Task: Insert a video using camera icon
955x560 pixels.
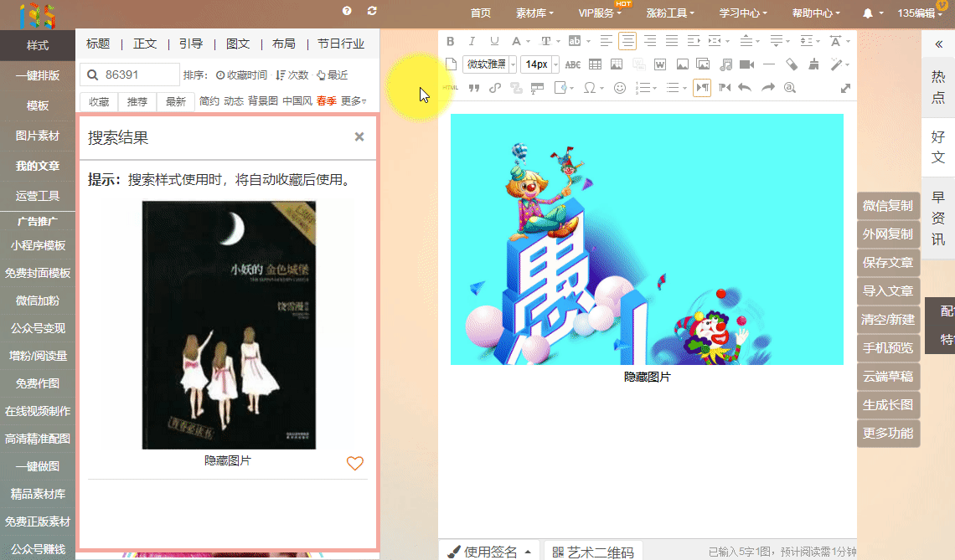Action: point(746,64)
